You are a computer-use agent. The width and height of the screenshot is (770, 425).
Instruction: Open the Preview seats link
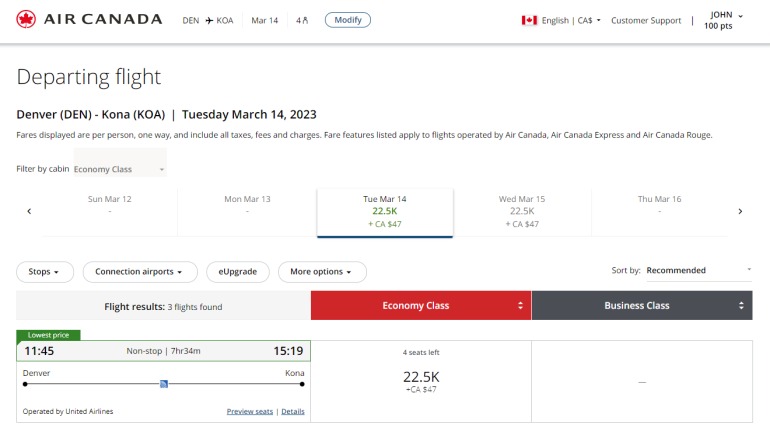[x=250, y=411]
